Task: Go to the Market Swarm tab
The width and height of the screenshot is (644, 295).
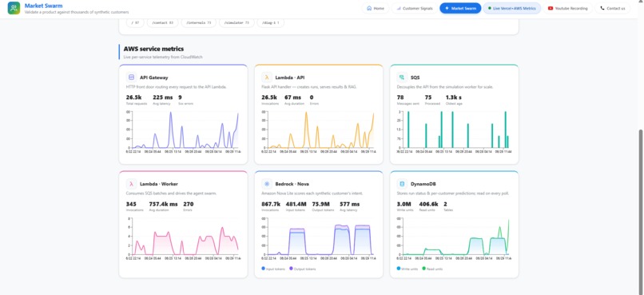Action: (x=460, y=8)
